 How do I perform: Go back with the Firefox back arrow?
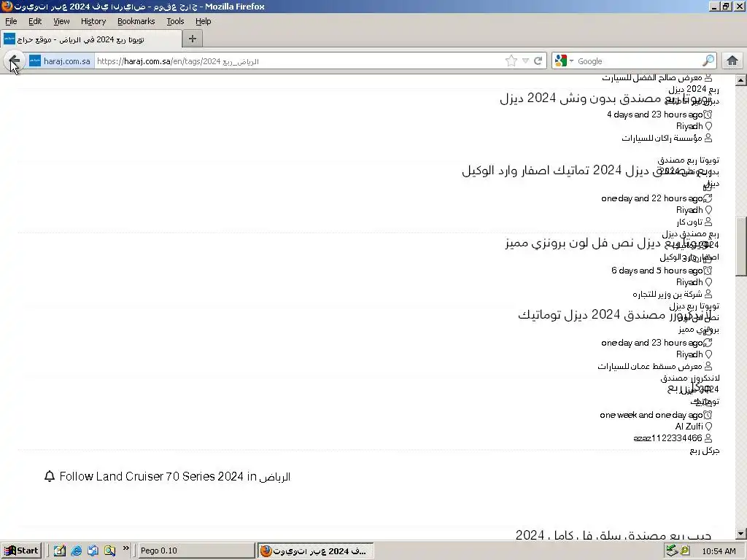[x=15, y=61]
